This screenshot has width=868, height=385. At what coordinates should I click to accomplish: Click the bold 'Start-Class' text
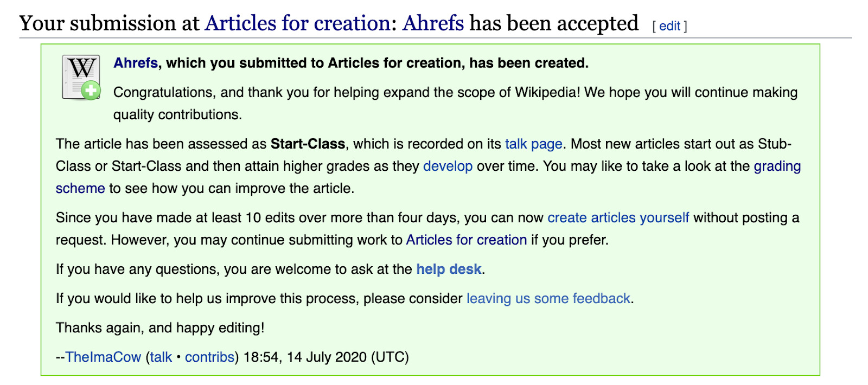[x=308, y=144]
